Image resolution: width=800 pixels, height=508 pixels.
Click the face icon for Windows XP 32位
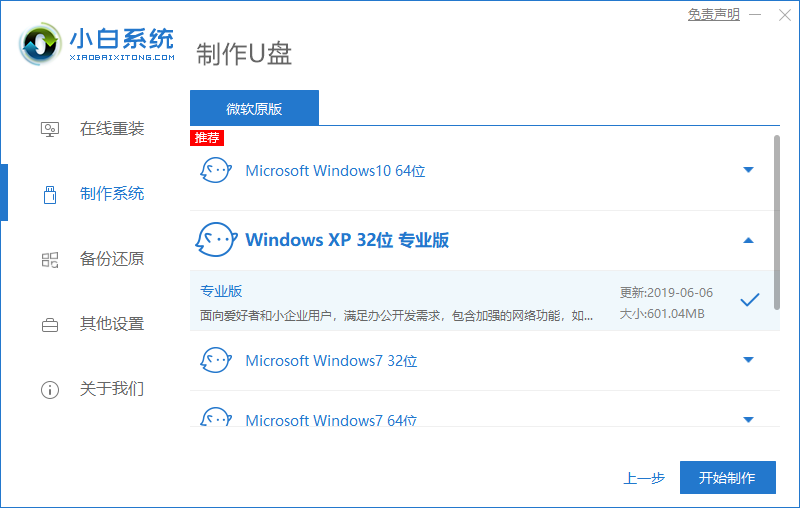click(216, 240)
